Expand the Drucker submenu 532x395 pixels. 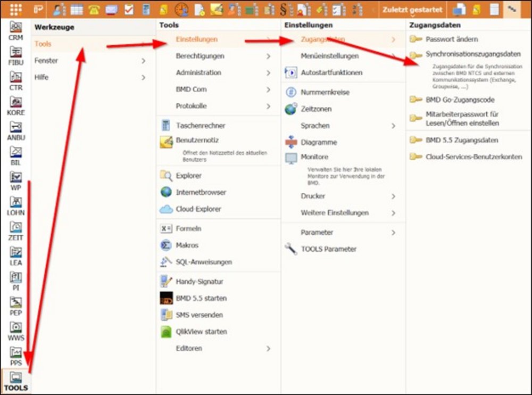pyautogui.click(x=393, y=196)
